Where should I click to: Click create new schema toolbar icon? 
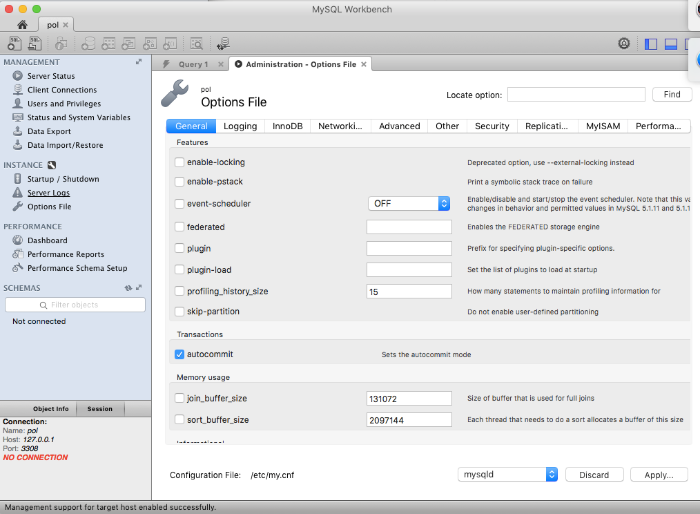point(88,43)
